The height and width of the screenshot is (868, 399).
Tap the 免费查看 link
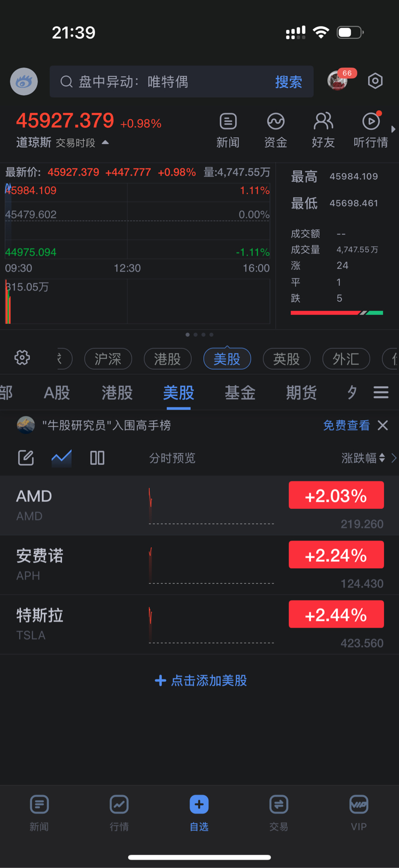pyautogui.click(x=346, y=425)
